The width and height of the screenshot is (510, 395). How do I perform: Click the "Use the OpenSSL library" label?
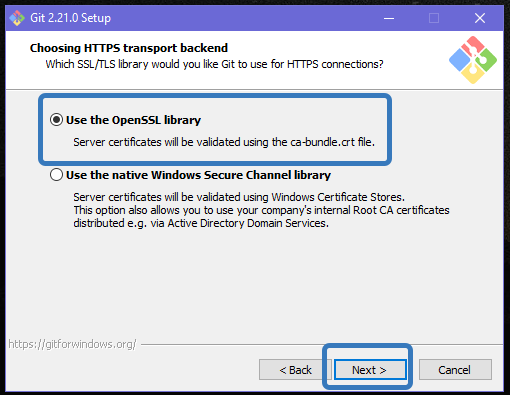pyautogui.click(x=133, y=120)
